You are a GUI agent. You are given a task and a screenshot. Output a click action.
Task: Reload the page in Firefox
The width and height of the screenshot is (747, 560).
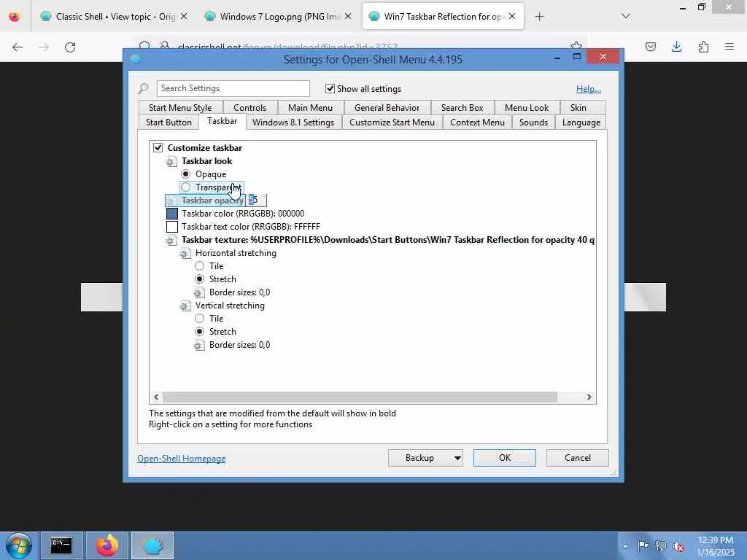pos(70,47)
